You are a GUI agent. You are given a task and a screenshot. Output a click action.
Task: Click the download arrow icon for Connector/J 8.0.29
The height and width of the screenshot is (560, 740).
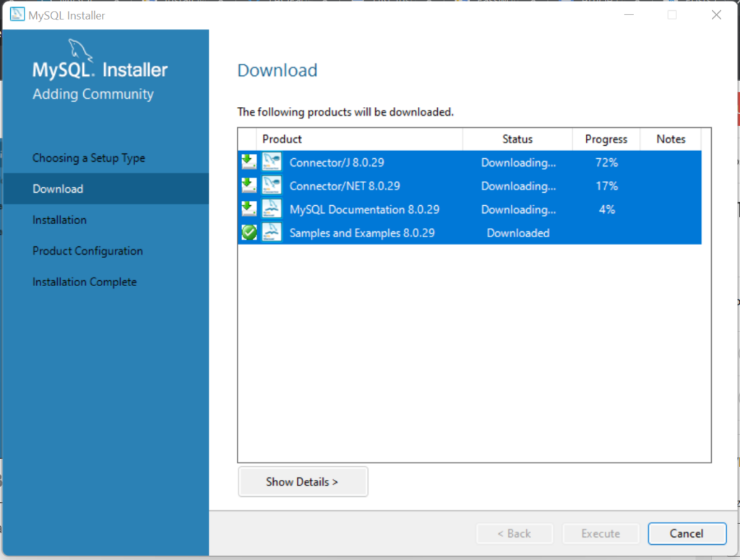click(x=249, y=162)
